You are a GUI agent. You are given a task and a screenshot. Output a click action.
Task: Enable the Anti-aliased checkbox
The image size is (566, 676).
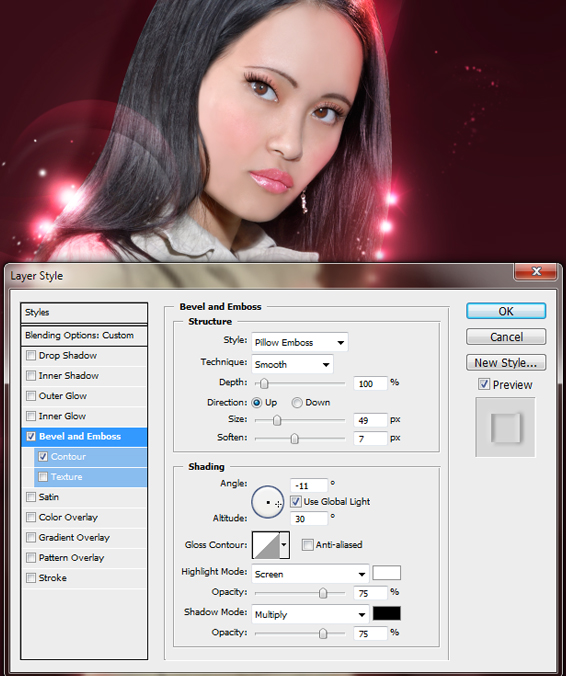click(307, 545)
